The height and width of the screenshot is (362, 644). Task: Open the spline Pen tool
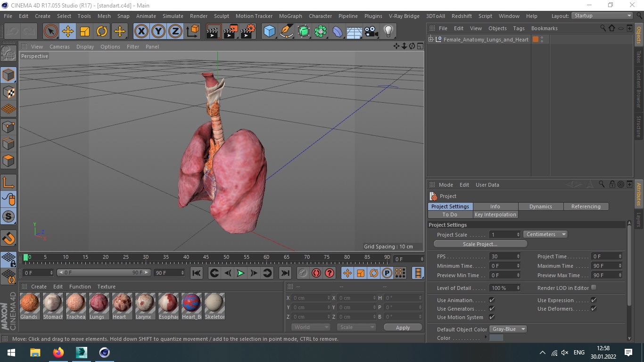pos(287,32)
